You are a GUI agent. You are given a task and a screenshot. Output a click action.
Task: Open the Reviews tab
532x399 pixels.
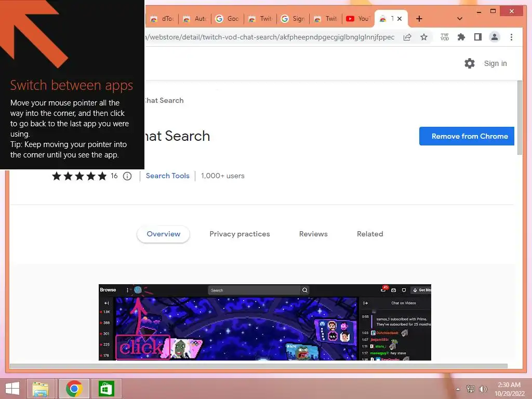pyautogui.click(x=313, y=234)
